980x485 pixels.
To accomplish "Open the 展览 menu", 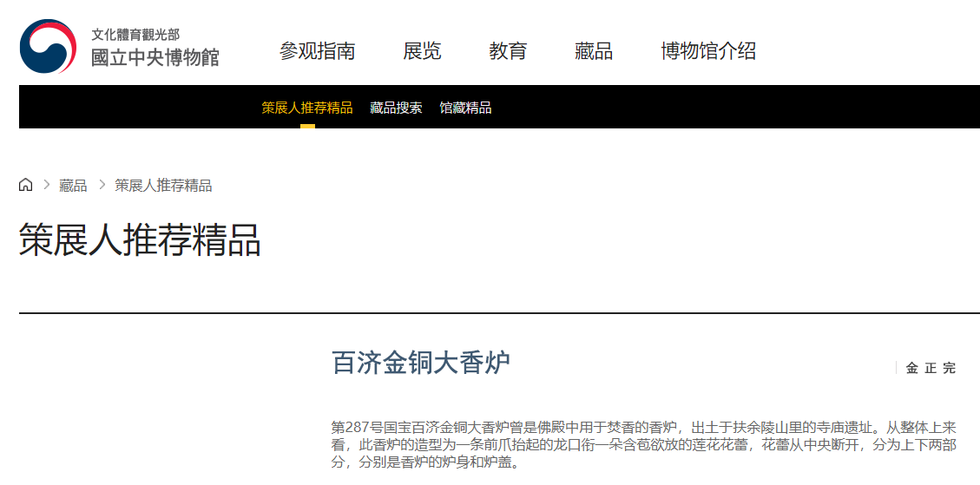I will (422, 50).
